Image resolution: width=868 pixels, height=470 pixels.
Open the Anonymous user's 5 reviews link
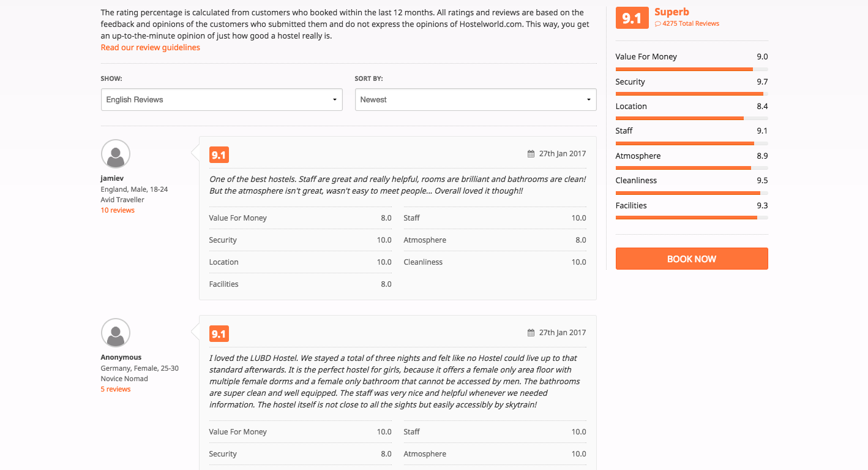(x=116, y=389)
